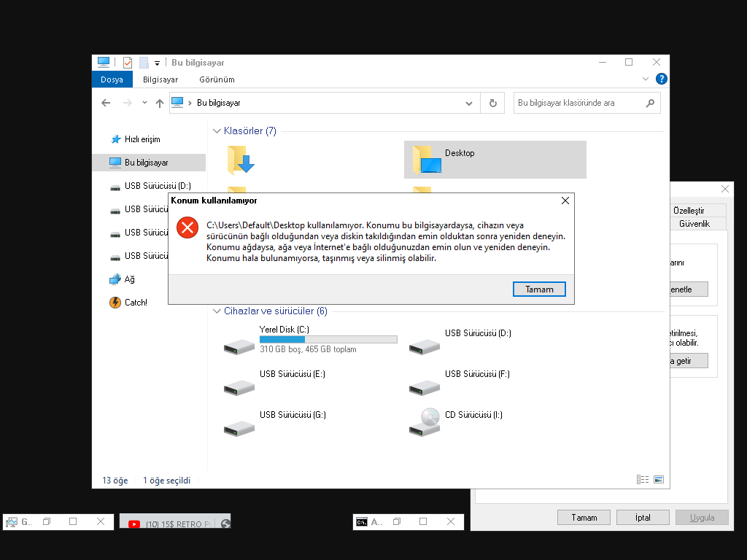Collapse the Klasörler (7) group
747x560 pixels.
(x=216, y=131)
